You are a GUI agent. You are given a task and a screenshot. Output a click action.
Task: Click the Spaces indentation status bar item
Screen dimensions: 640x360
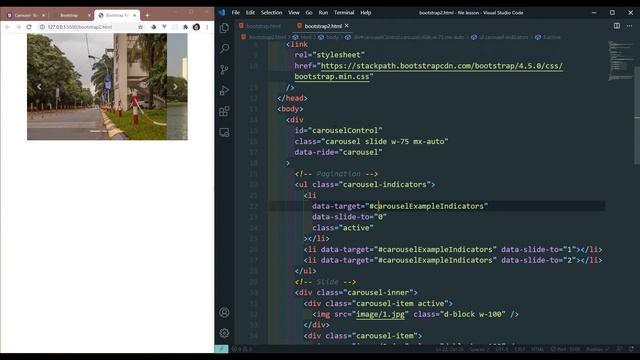click(479, 349)
